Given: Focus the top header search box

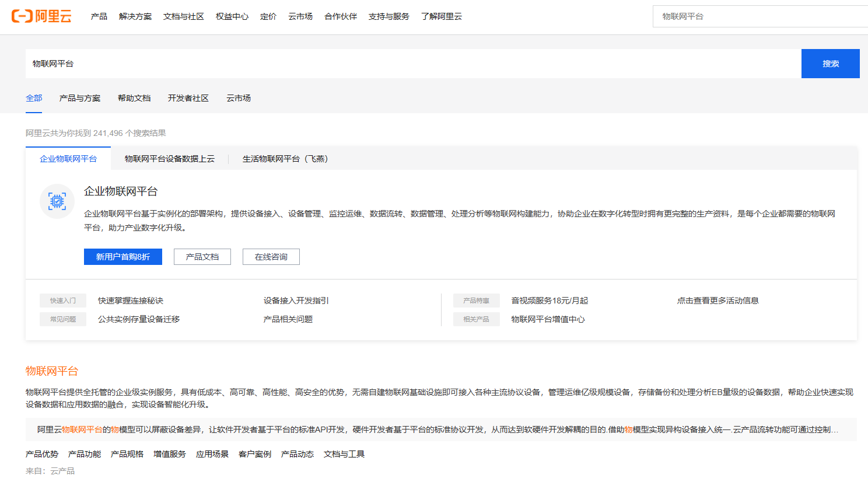Looking at the screenshot, I should coord(760,16).
